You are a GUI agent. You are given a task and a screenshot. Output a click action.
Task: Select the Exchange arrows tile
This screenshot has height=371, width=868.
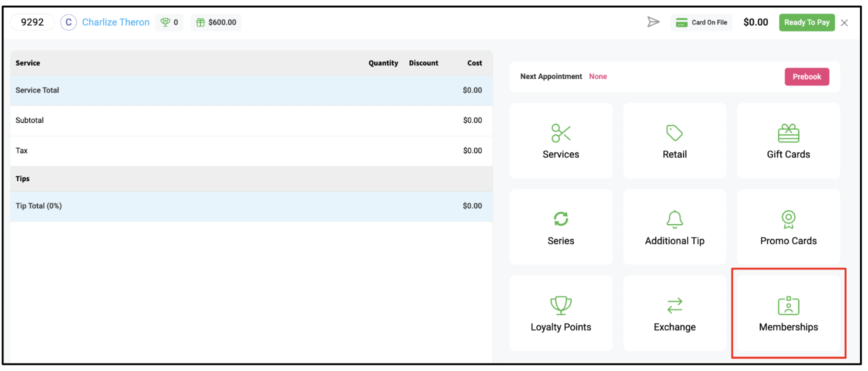pos(674,313)
